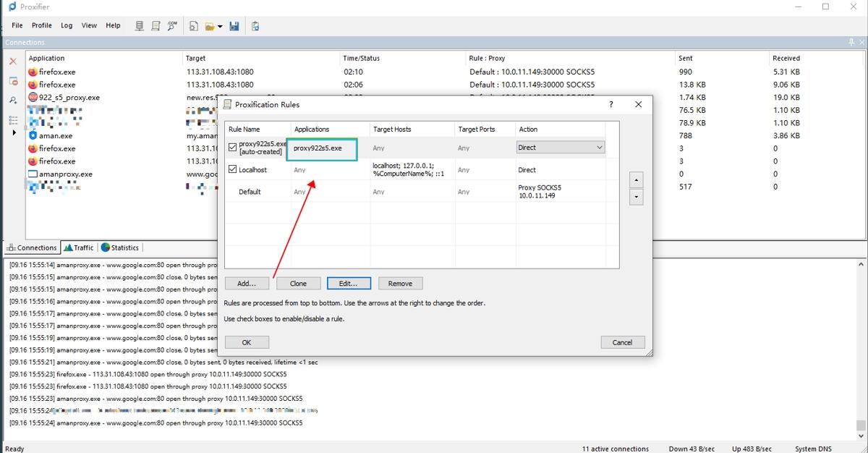Click the rightmost clipboard toolbar icon

pyautogui.click(x=255, y=26)
